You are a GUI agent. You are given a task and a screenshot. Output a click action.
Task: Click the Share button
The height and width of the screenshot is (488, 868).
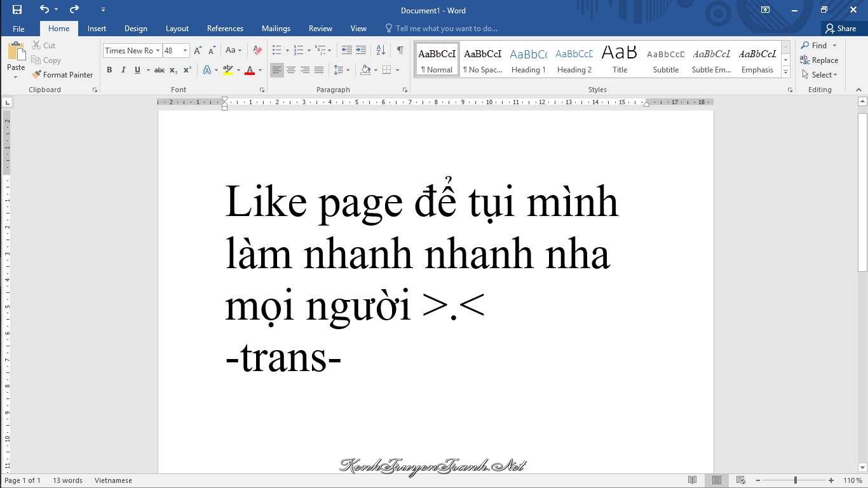(x=841, y=29)
